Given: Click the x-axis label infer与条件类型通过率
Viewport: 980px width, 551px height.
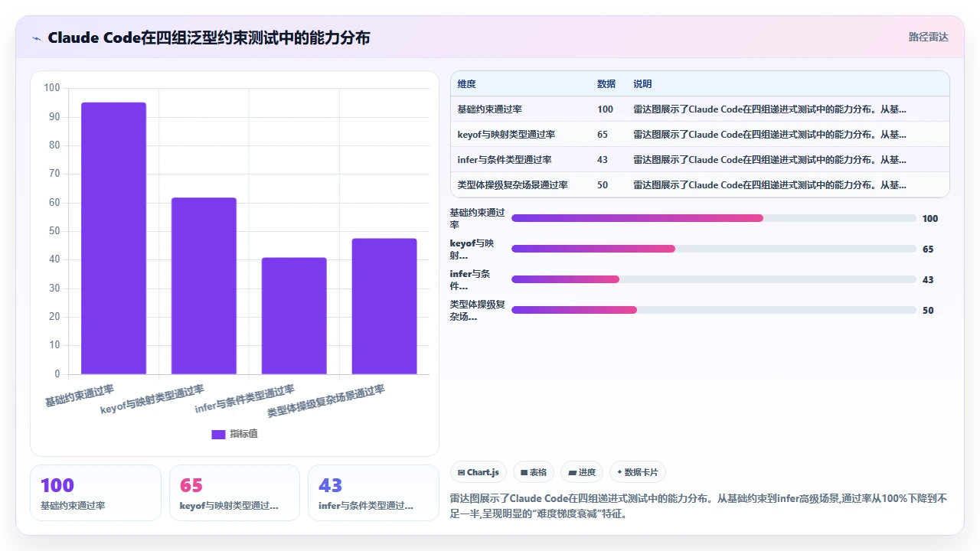Looking at the screenshot, I should pos(245,399).
